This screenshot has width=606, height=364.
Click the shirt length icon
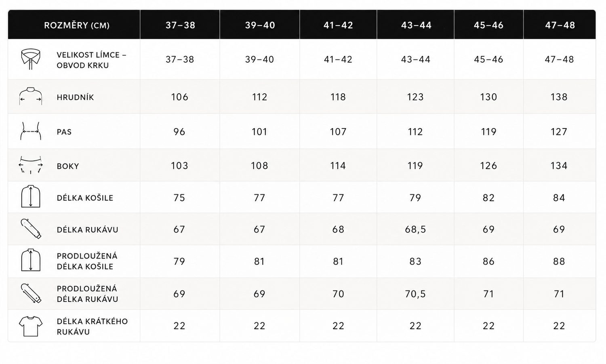(31, 197)
